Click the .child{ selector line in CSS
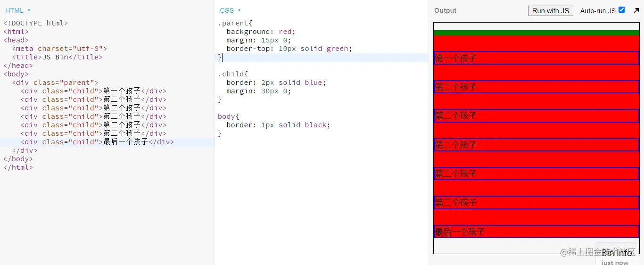This screenshot has width=644, height=265. 233,74
